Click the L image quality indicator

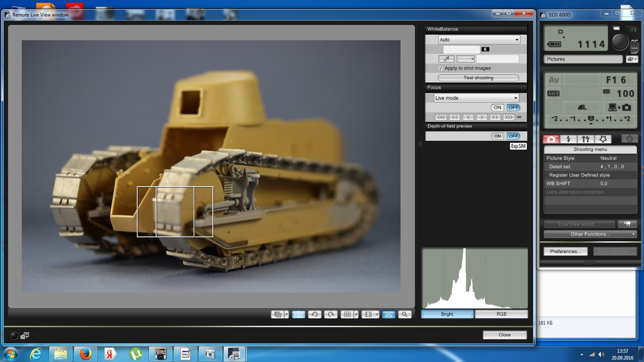coord(582,107)
